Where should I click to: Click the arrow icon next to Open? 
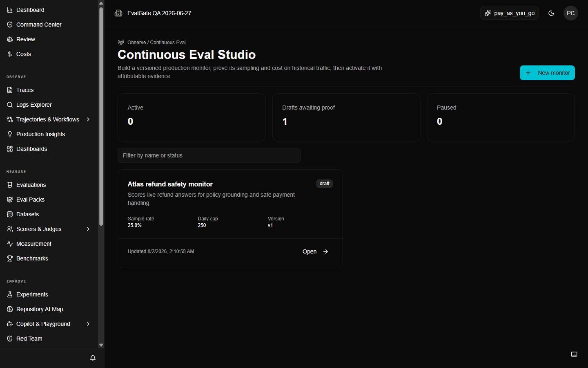325,251
